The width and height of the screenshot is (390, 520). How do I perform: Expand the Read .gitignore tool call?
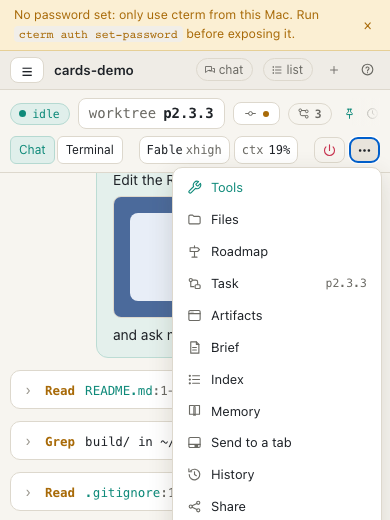(x=28, y=493)
